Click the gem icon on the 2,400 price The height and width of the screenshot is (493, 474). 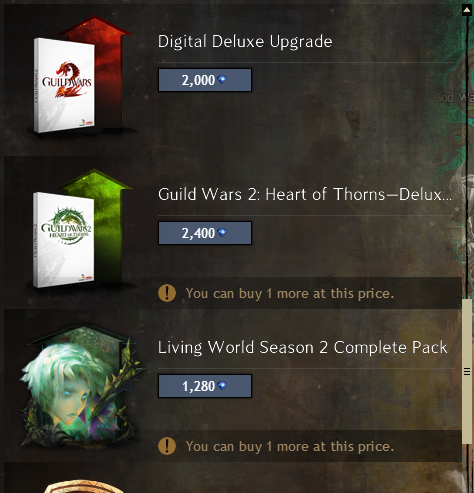click(222, 233)
